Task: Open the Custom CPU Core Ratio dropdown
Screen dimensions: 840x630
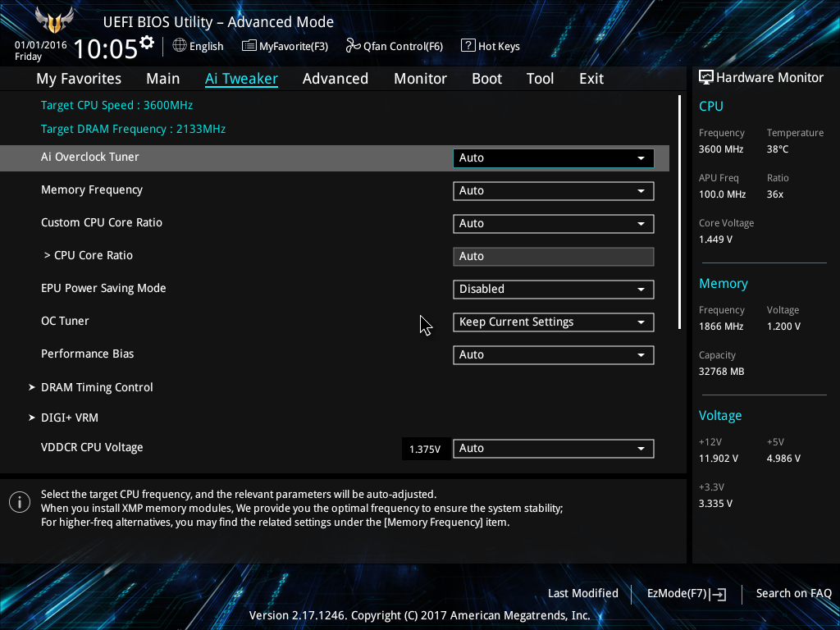Action: (x=554, y=223)
